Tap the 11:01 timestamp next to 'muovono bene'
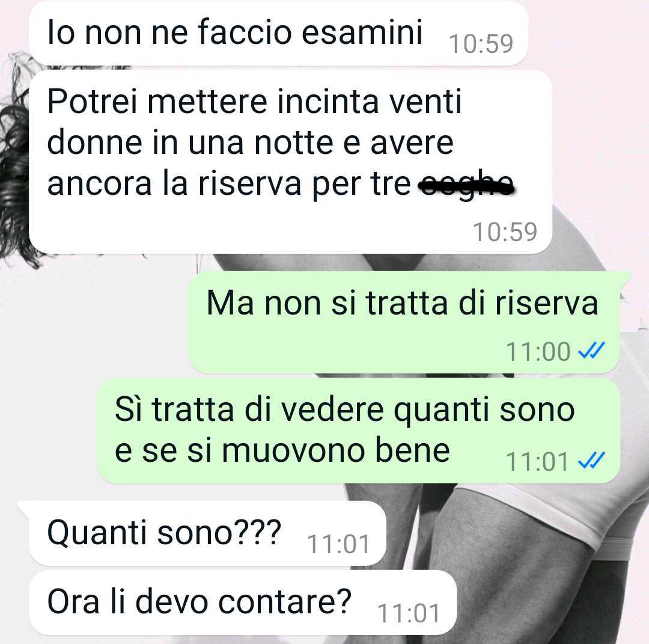Screen dimensions: 649x644 point(537,461)
